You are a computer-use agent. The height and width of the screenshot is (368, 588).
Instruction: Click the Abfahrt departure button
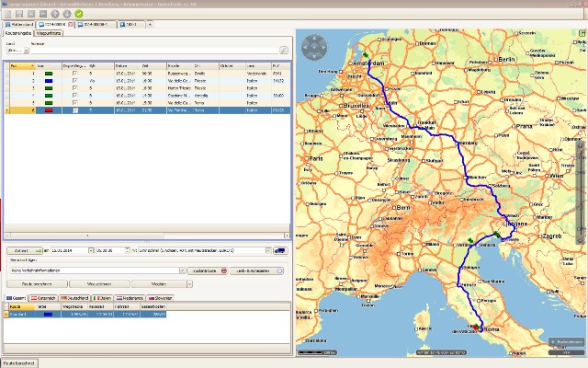pyautogui.click(x=25, y=250)
